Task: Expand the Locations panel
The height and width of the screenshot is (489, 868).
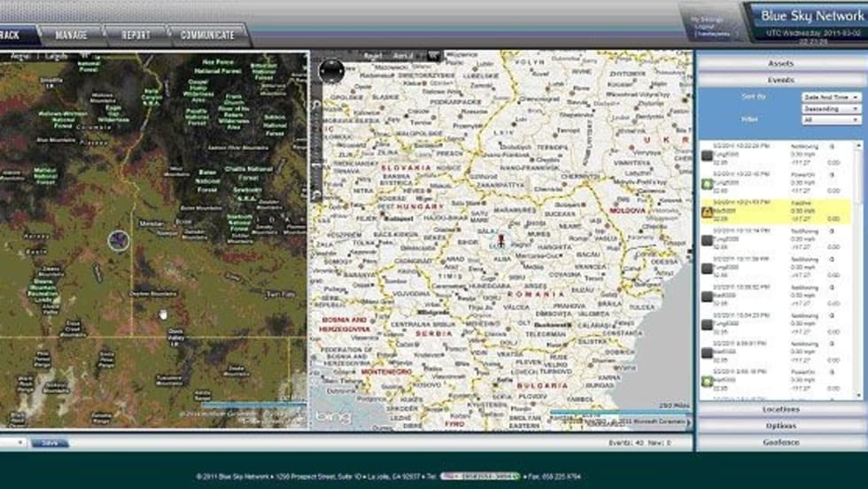Action: click(x=780, y=409)
